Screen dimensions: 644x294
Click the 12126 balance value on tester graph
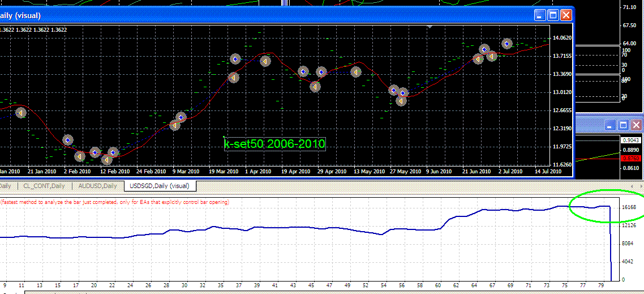pos(629,225)
